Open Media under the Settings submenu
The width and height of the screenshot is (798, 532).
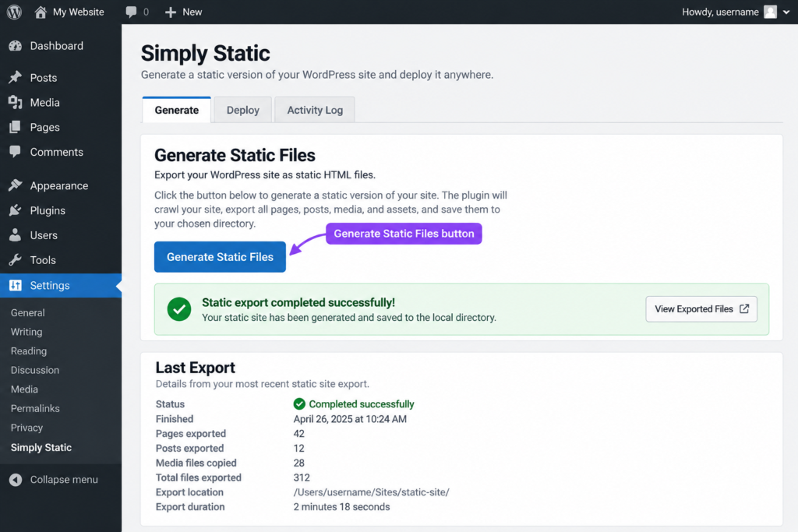(x=24, y=389)
